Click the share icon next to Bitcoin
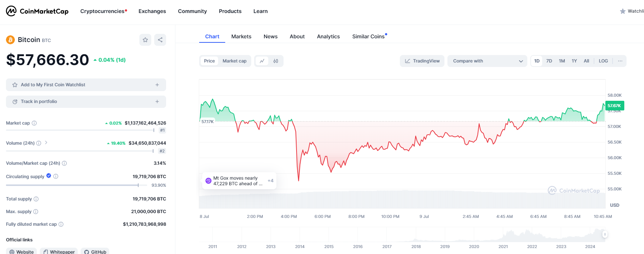This screenshot has height=254, width=644. click(x=160, y=40)
